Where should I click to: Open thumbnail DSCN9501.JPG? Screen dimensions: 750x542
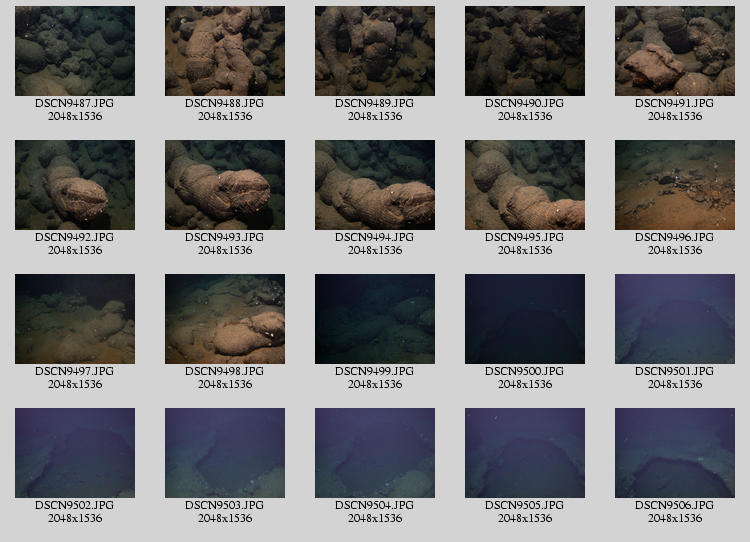point(675,319)
